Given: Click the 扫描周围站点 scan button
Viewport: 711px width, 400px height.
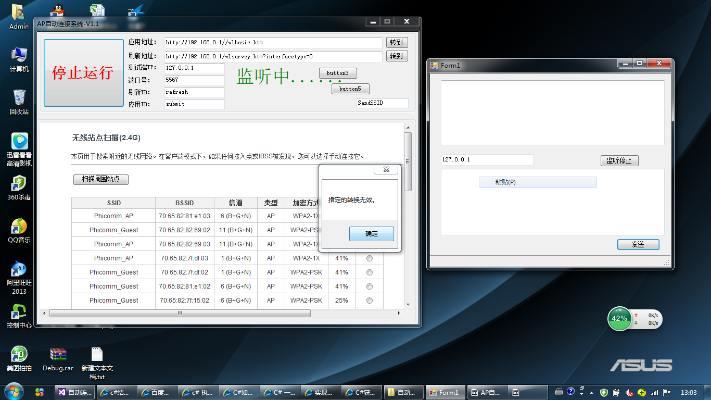Looking at the screenshot, I should pyautogui.click(x=100, y=179).
